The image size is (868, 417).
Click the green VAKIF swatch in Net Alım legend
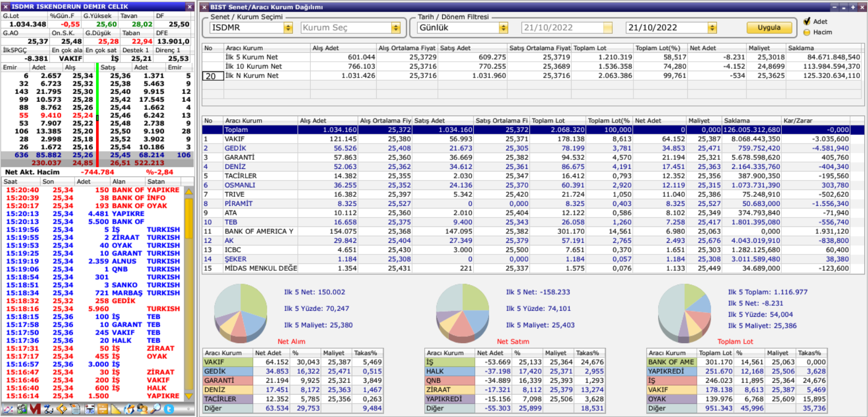point(228,362)
